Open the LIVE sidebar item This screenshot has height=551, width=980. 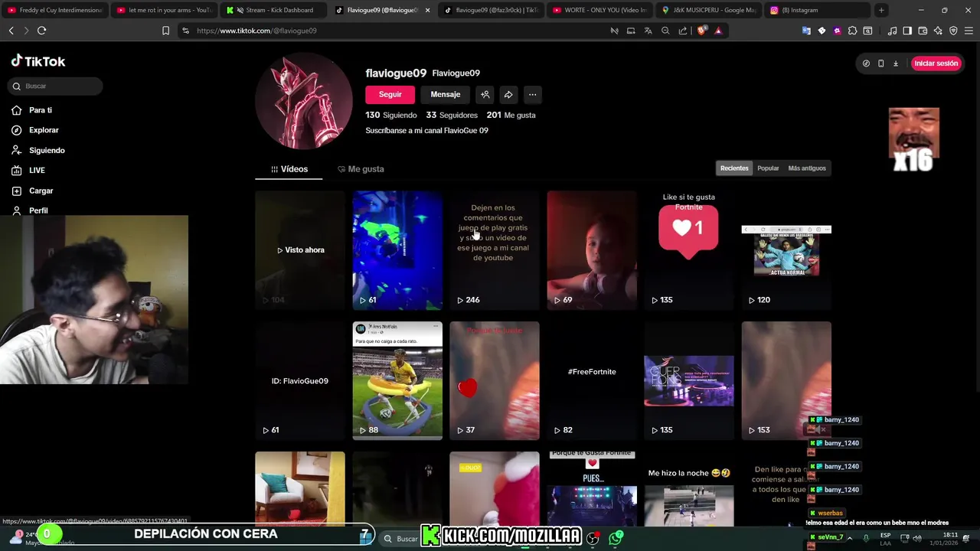click(28, 171)
